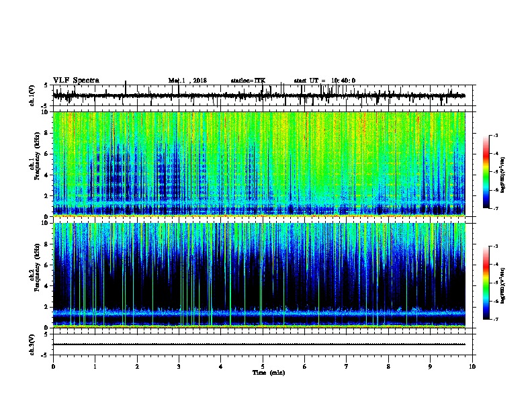This screenshot has width=532, height=411.
Task: Click the ch.1 waveform trace panel
Action: [x=263, y=95]
